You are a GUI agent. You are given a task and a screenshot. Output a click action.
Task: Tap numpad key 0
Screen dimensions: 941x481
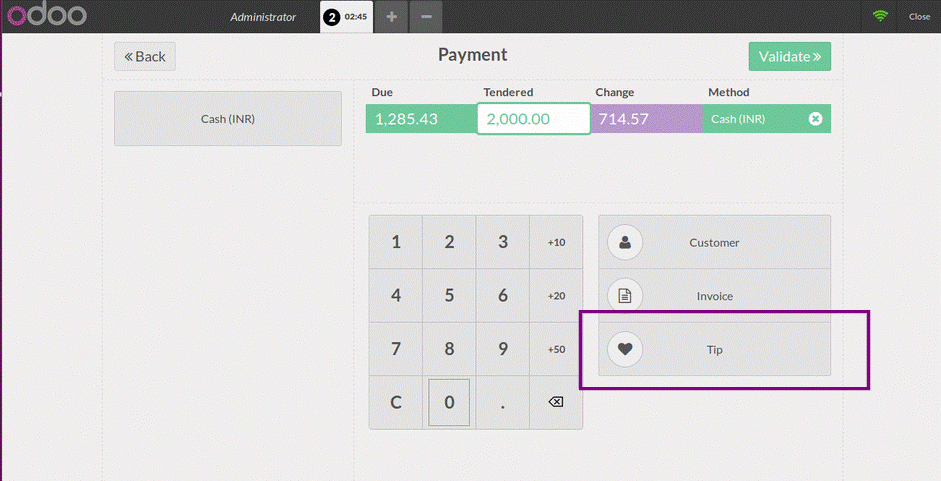pos(449,402)
